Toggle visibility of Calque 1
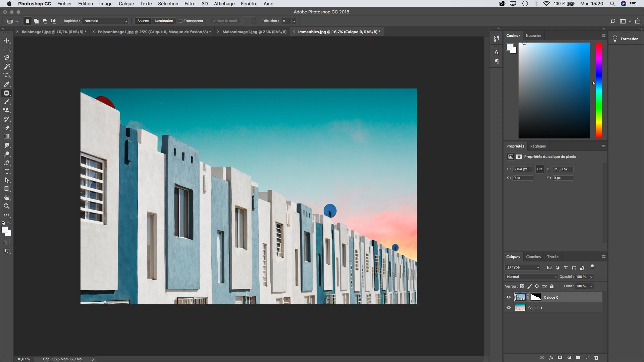Screen dimensions: 644x362 pyautogui.click(x=508, y=308)
